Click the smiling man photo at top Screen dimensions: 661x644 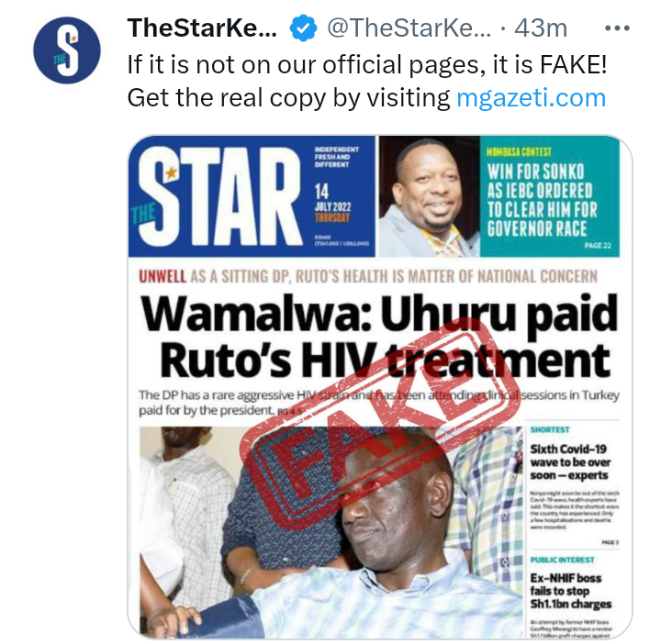429,196
